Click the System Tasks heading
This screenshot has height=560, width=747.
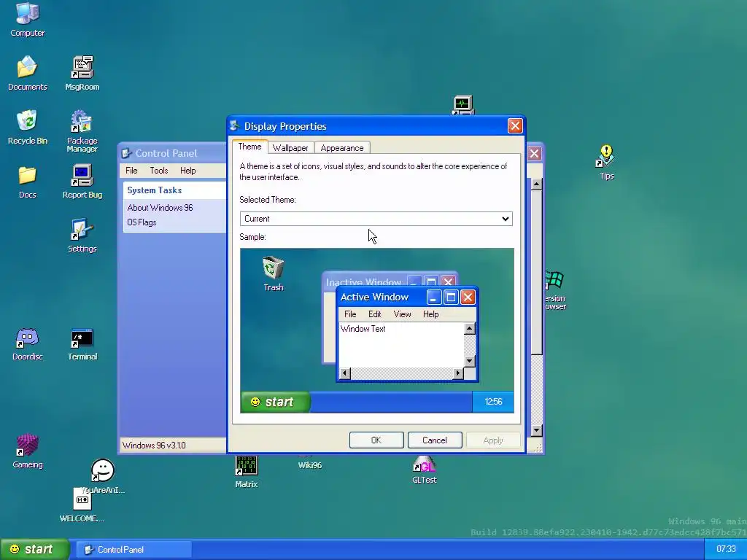[155, 190]
